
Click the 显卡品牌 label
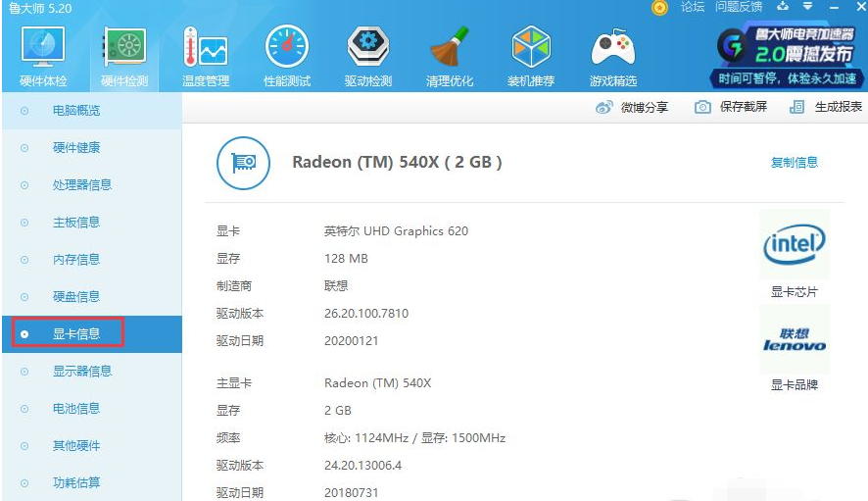(795, 385)
